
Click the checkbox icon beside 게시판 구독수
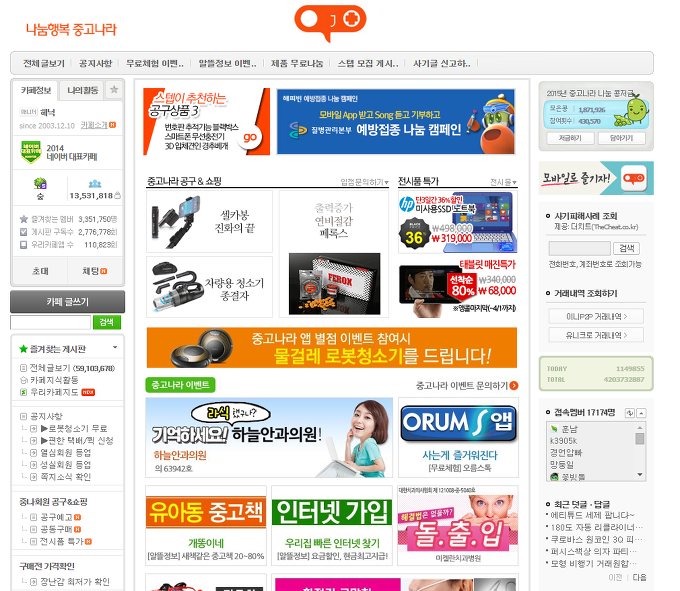(x=23, y=232)
